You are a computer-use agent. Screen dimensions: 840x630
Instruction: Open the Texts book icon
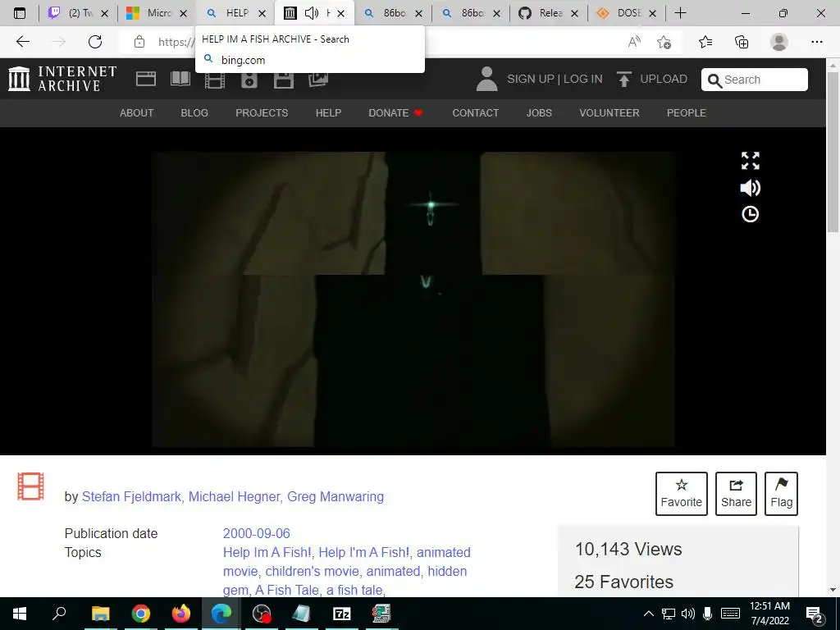coord(180,80)
